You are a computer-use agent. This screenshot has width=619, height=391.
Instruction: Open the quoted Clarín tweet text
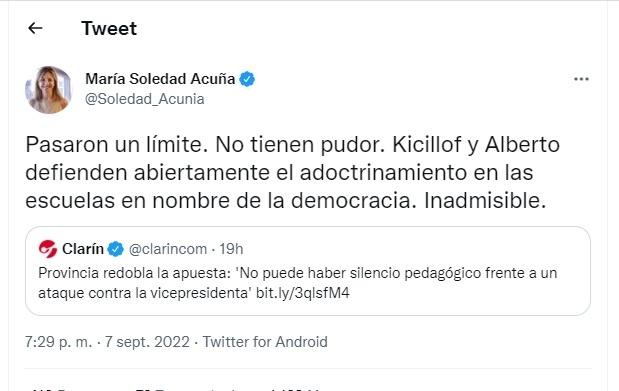(298, 283)
